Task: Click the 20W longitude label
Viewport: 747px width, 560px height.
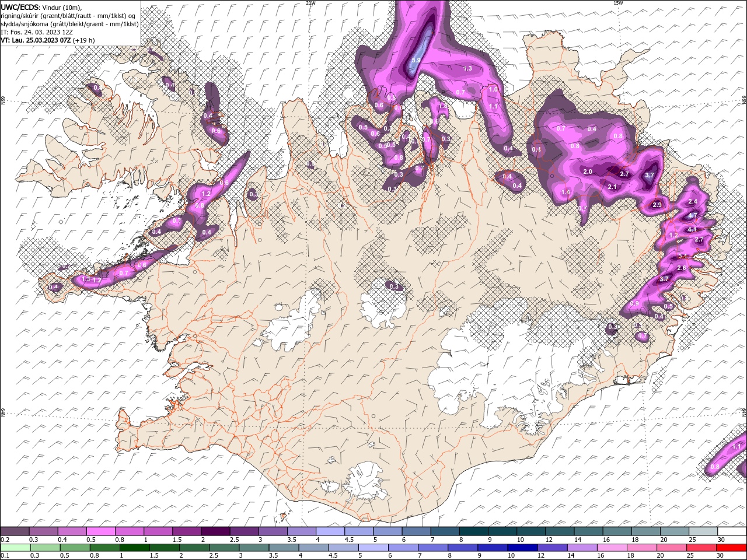Action: [310, 3]
